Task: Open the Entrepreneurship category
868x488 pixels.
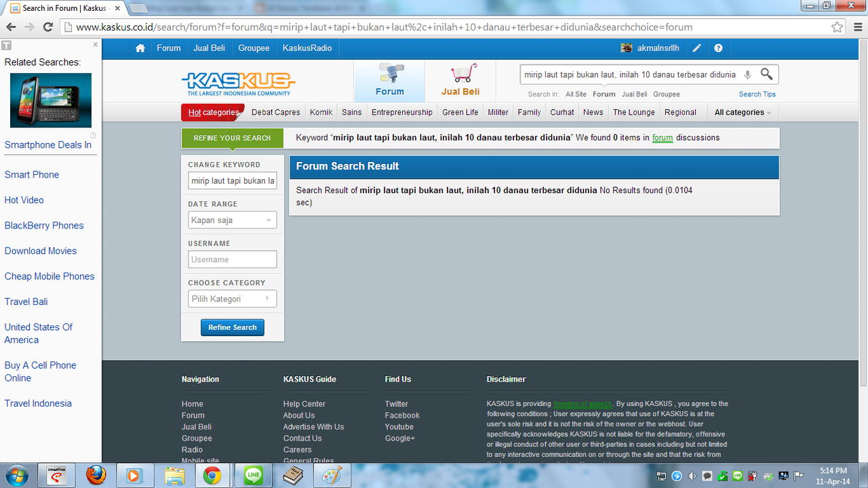Action: pos(402,113)
